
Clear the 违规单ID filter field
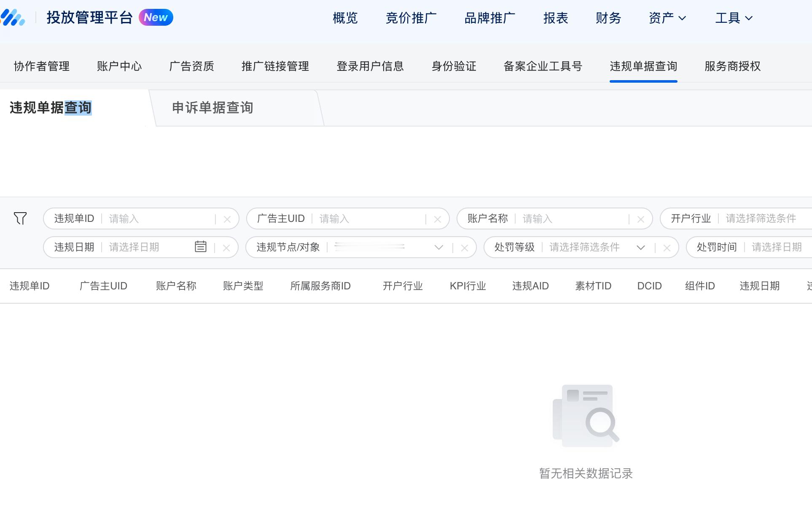[227, 219]
